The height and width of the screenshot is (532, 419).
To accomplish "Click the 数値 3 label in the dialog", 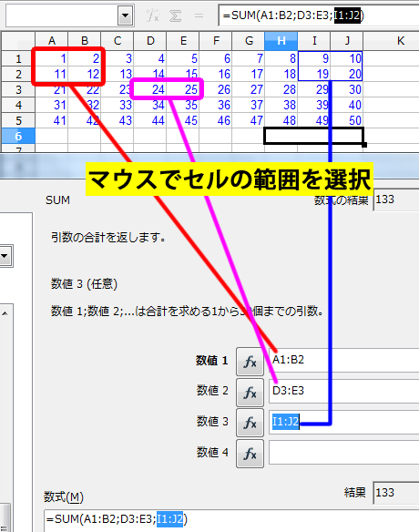I will click(212, 422).
